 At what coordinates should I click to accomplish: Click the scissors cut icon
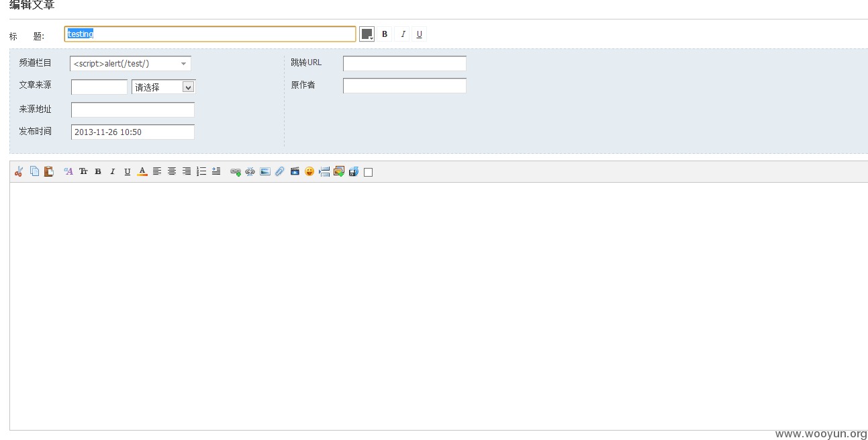[x=19, y=171]
